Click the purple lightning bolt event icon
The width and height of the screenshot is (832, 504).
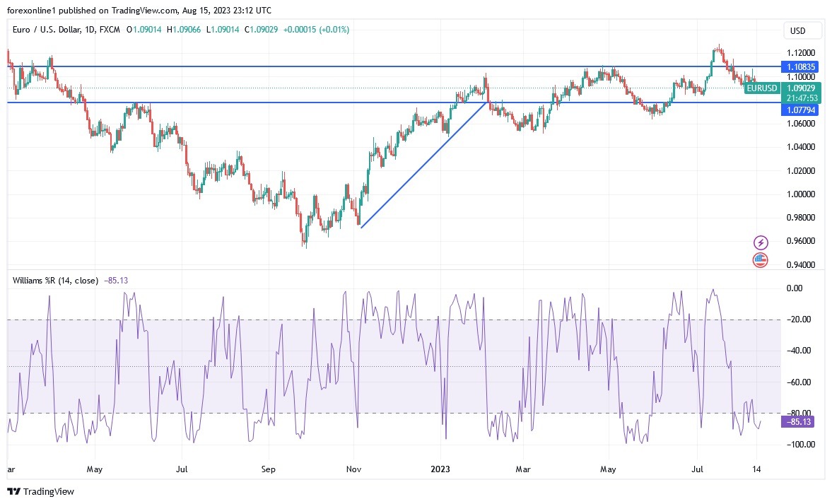(x=761, y=243)
